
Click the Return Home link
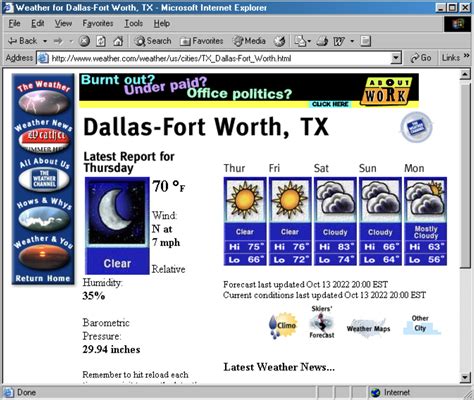(43, 278)
